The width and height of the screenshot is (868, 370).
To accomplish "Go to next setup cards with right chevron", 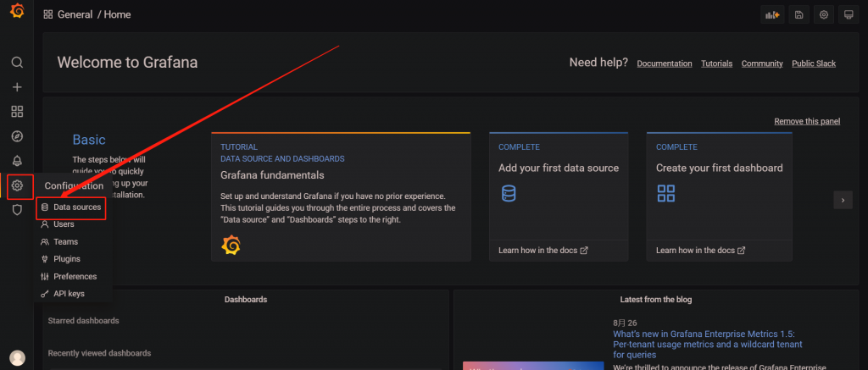I will point(843,200).
